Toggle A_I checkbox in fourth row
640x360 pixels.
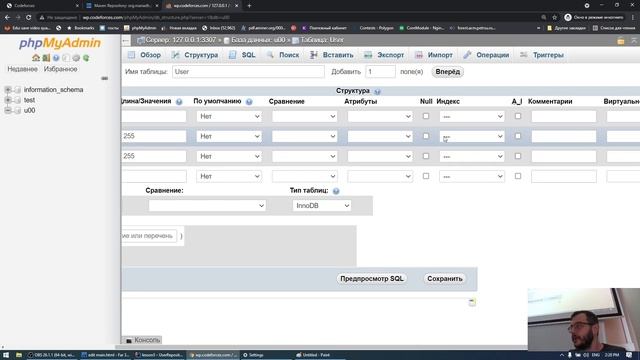point(518,176)
